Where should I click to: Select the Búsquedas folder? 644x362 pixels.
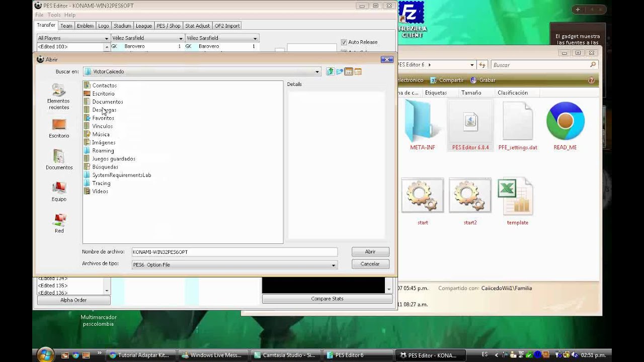[x=101, y=167]
